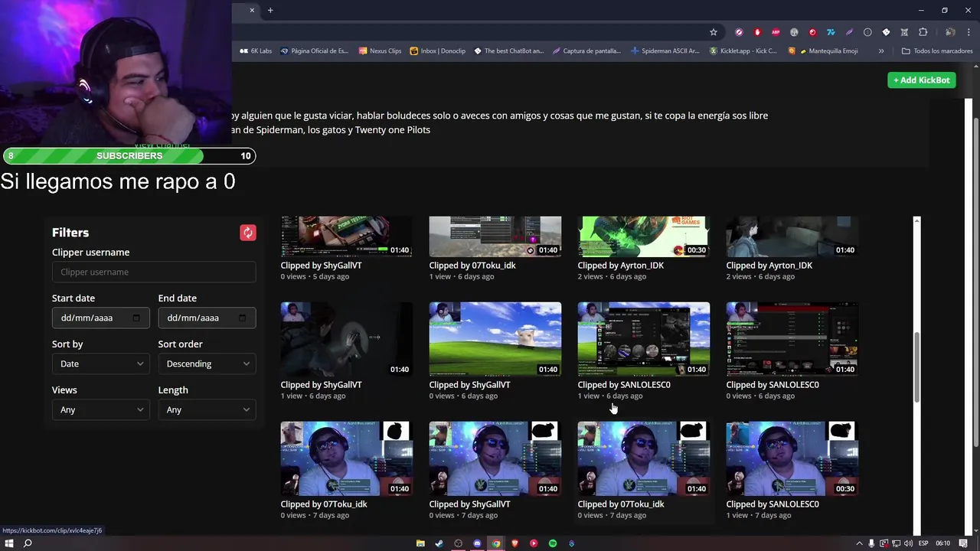Open the 6K Labs bookmark
The width and height of the screenshot is (980, 551).
[256, 51]
